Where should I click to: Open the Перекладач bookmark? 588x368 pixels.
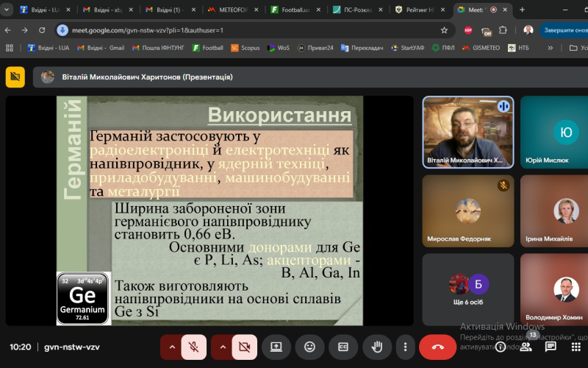pos(362,48)
